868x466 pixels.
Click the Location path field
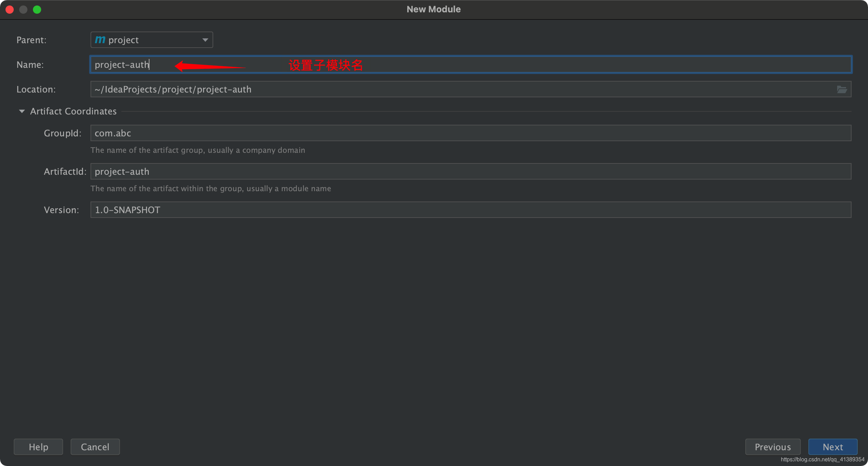(471, 89)
